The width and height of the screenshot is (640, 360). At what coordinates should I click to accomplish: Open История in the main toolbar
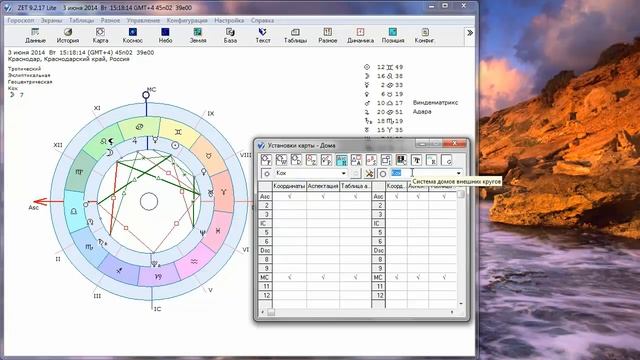click(68, 36)
